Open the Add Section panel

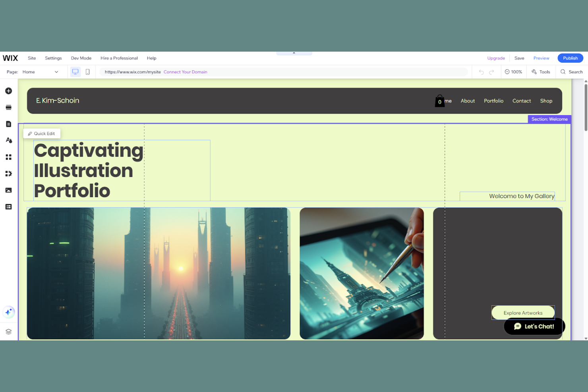pyautogui.click(x=8, y=107)
